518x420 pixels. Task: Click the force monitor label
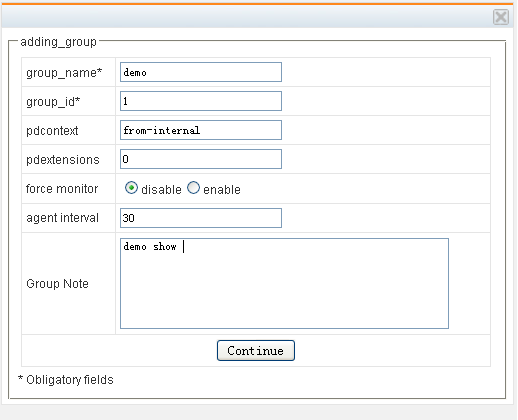point(62,189)
